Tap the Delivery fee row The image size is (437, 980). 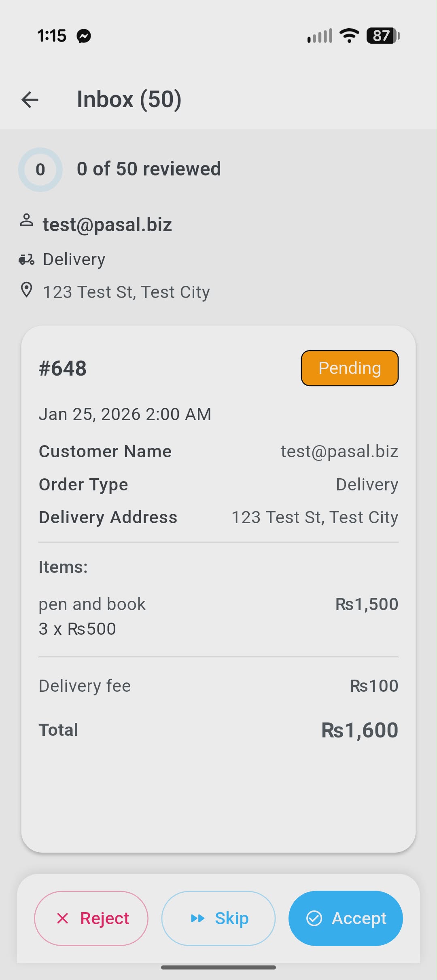coord(85,686)
